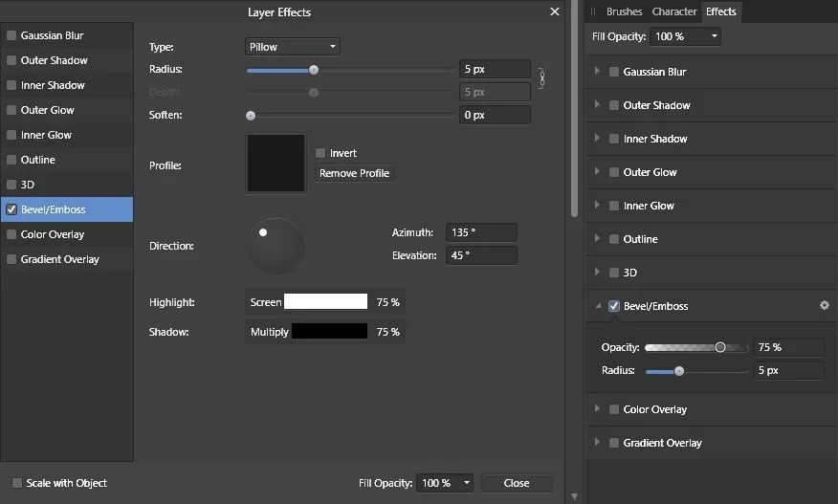Check Outer Glow in Effects panel

(614, 172)
